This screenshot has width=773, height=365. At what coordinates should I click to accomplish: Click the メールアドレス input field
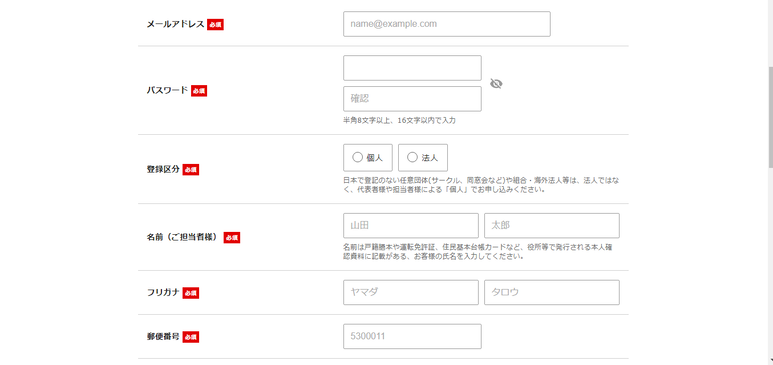[x=447, y=24]
